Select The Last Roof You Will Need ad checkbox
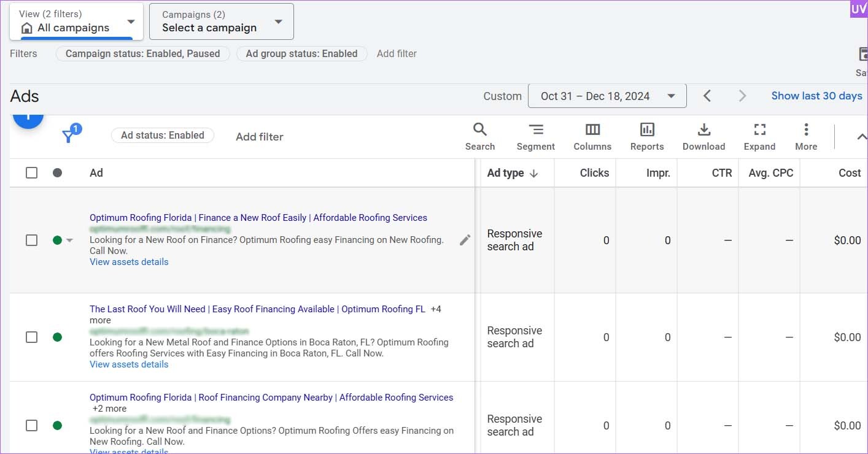The width and height of the screenshot is (868, 454). 31,337
